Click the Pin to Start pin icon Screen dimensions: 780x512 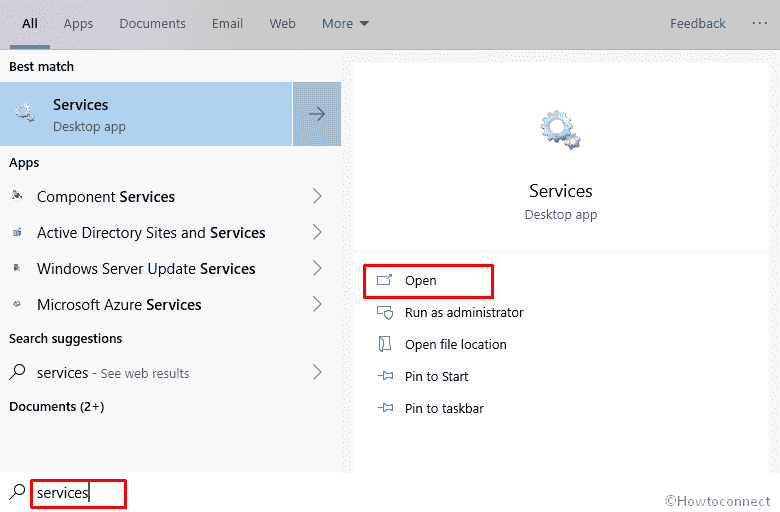pyautogui.click(x=385, y=376)
